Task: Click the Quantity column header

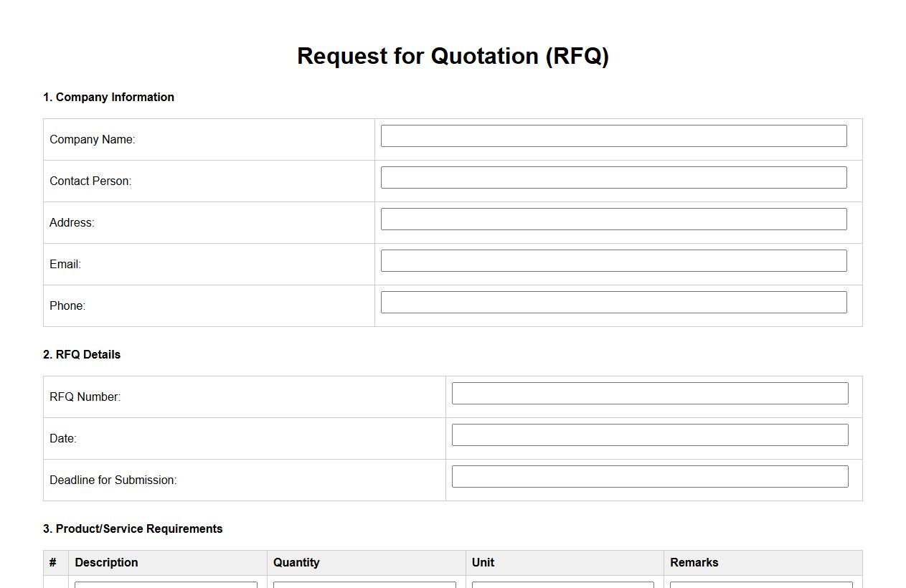Action: (x=296, y=562)
